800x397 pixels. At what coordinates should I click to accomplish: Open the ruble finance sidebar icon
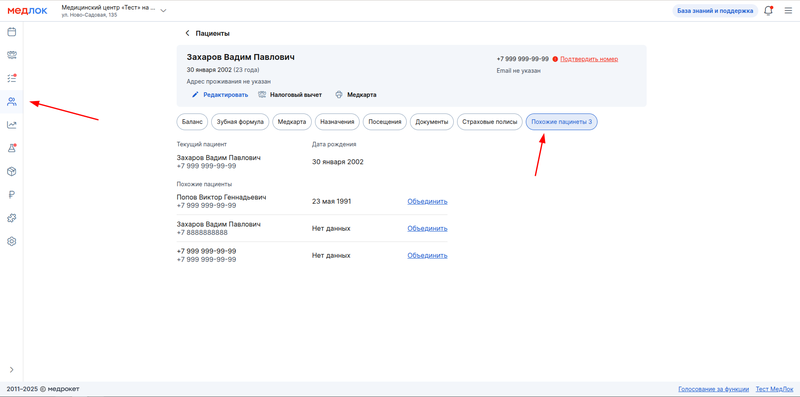click(x=11, y=194)
